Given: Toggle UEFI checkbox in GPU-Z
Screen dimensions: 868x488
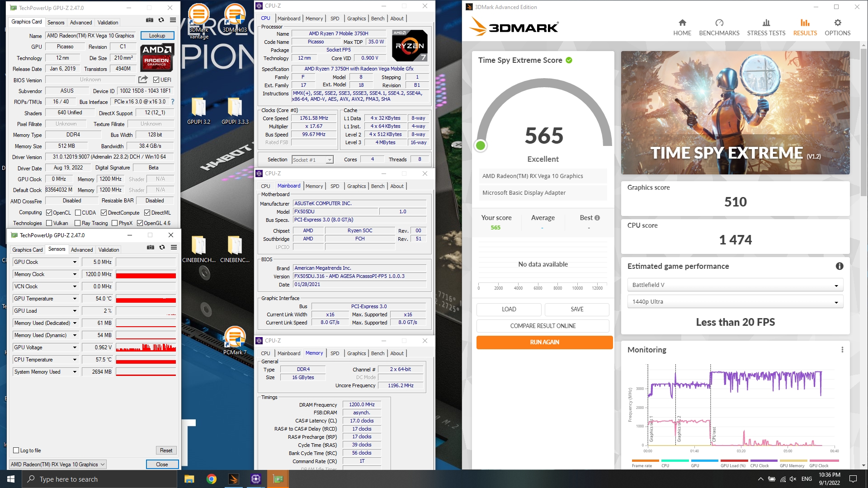Looking at the screenshot, I should 156,80.
